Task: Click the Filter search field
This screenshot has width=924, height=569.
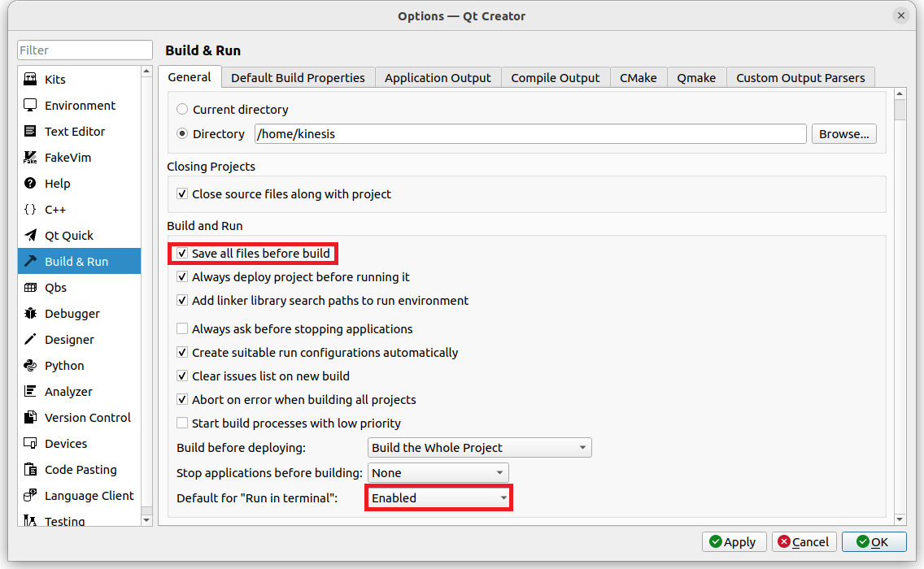Action: coord(85,50)
